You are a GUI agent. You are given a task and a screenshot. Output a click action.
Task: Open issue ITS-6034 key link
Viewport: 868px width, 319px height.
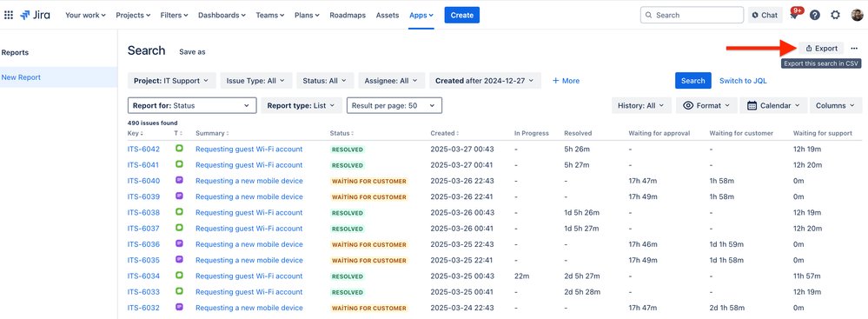coord(143,276)
